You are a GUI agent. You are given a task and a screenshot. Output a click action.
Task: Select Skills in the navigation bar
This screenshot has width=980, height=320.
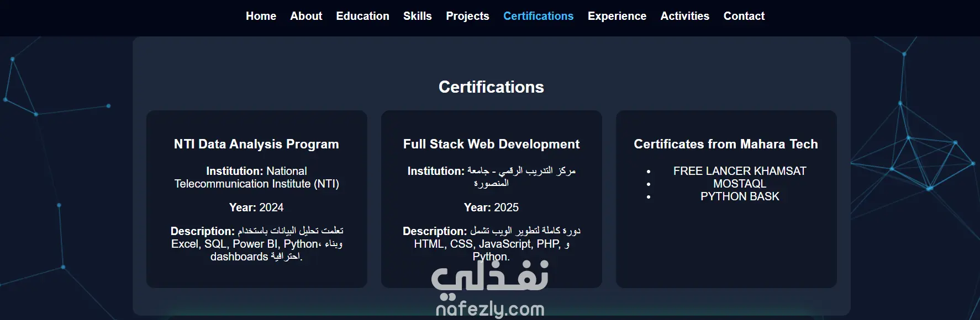(x=418, y=16)
